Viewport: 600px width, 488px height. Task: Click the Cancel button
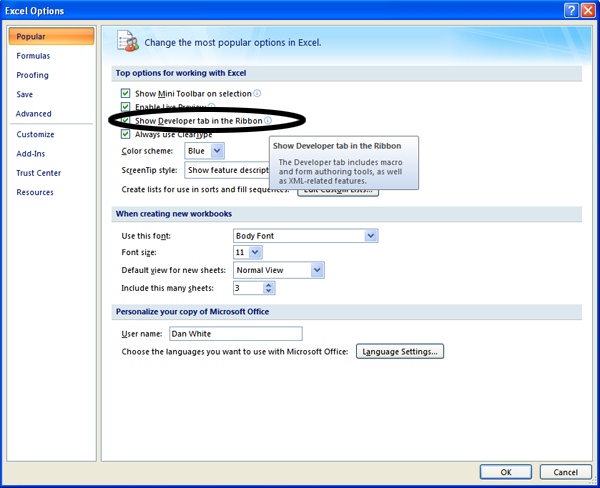(x=565, y=472)
